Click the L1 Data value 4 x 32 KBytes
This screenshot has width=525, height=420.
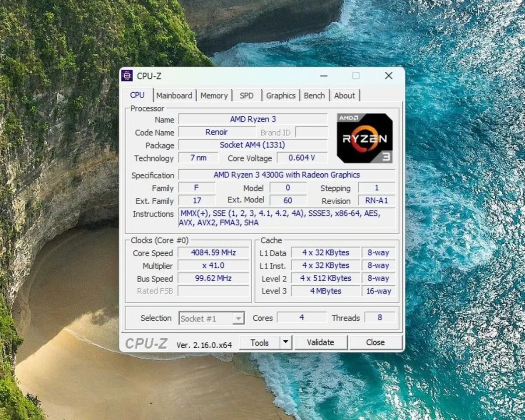325,252
